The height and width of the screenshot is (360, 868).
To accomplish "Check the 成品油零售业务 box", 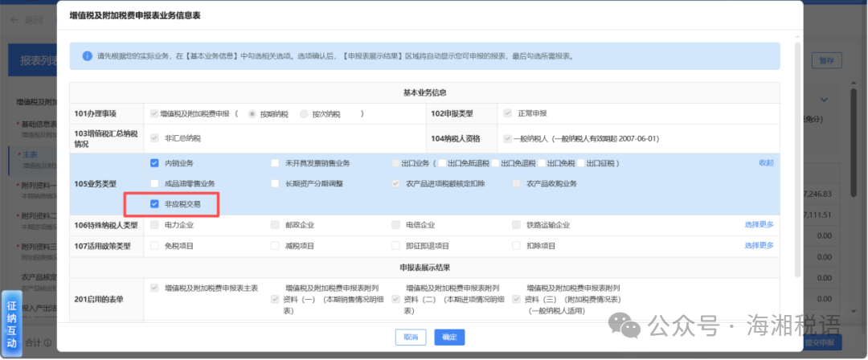I will [x=154, y=183].
